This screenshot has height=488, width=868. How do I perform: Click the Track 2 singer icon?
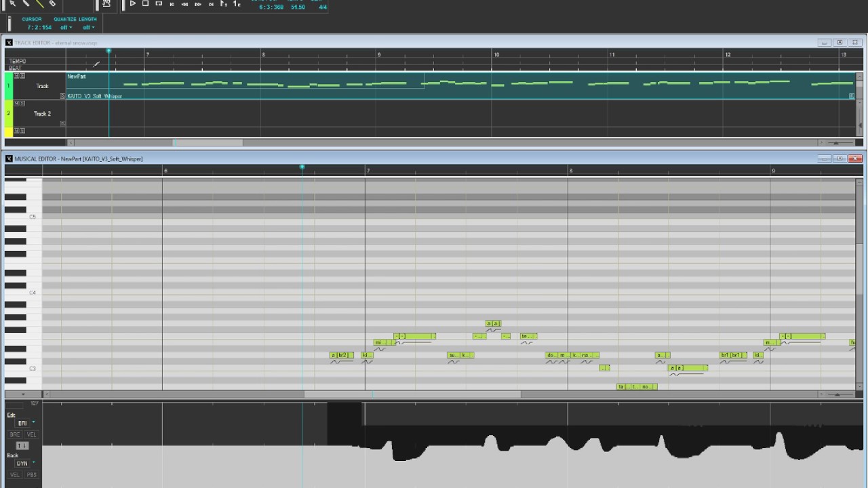point(62,123)
